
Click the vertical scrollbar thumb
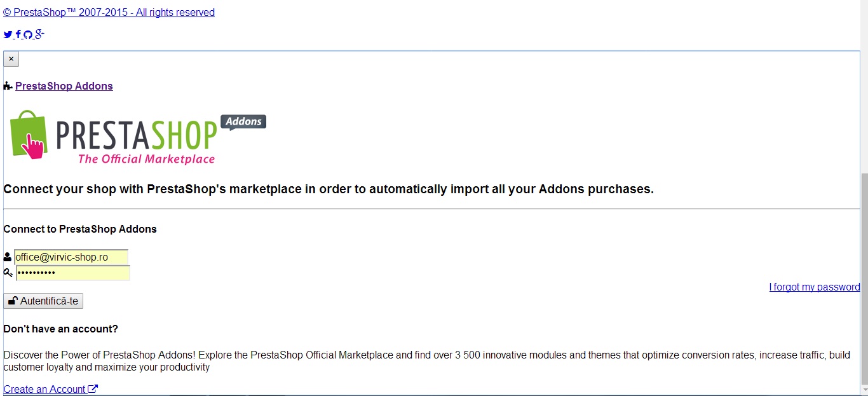pyautogui.click(x=864, y=280)
